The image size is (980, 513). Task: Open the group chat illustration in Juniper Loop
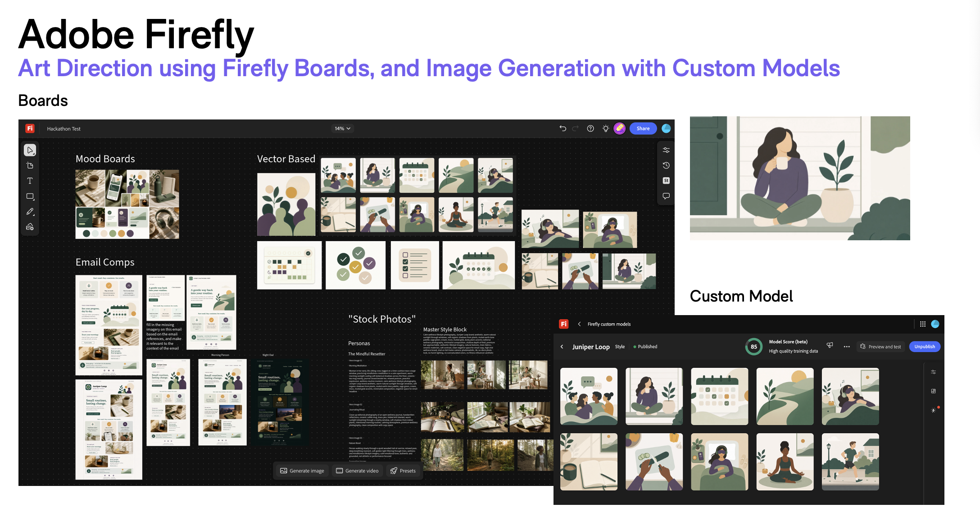click(x=589, y=396)
